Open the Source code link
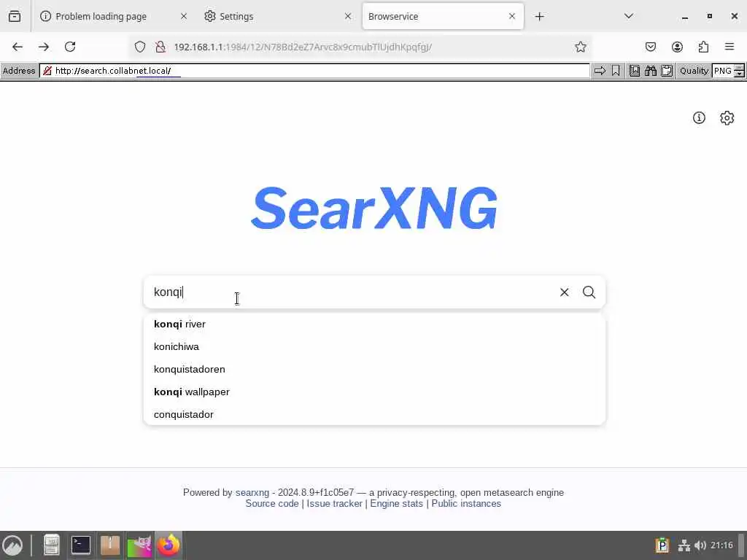The width and height of the screenshot is (747, 560). [x=272, y=503]
